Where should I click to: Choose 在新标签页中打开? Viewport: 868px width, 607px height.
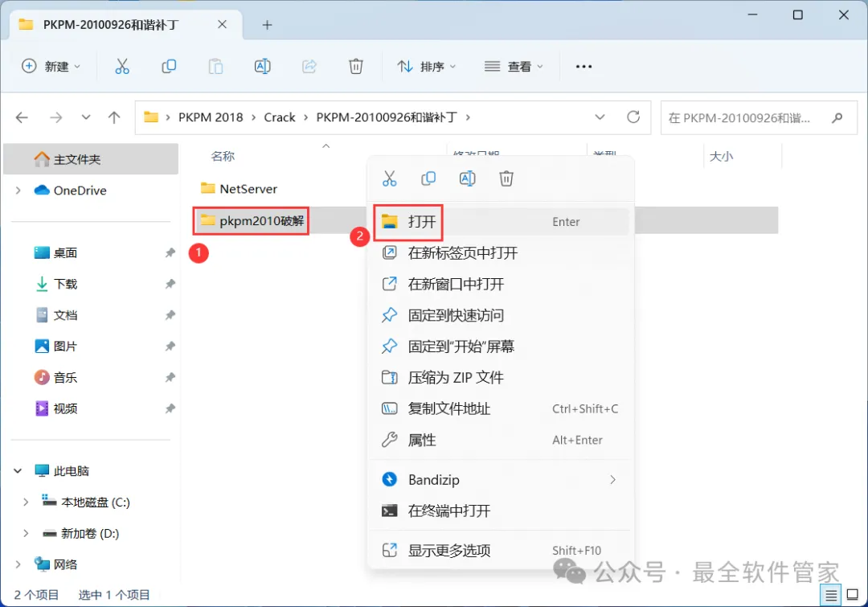pyautogui.click(x=501, y=253)
